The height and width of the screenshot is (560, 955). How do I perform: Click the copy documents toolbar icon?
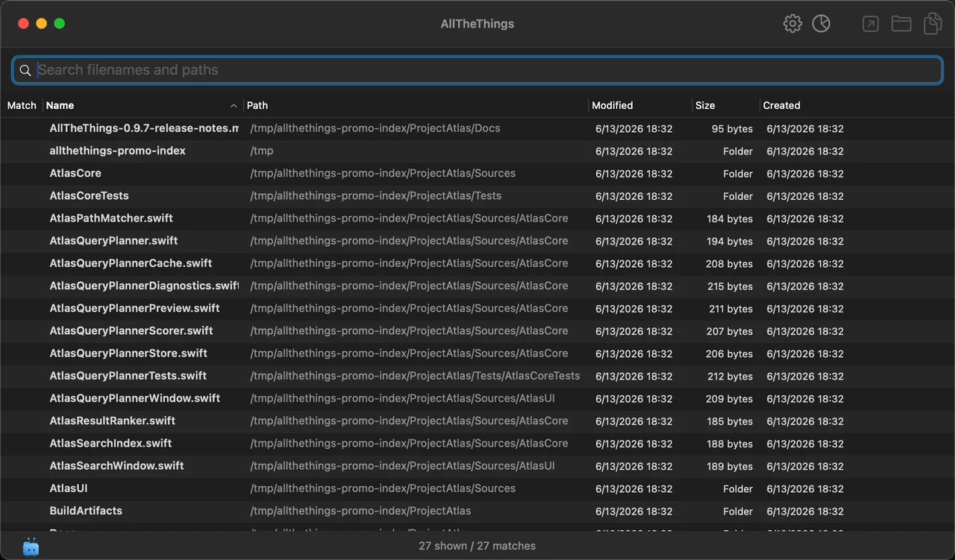coord(933,24)
